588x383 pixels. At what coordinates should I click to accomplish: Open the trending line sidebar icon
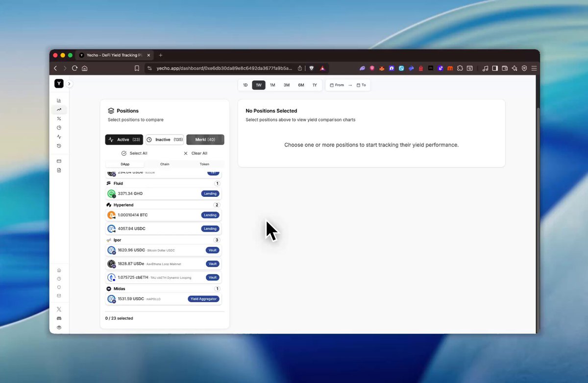59,110
